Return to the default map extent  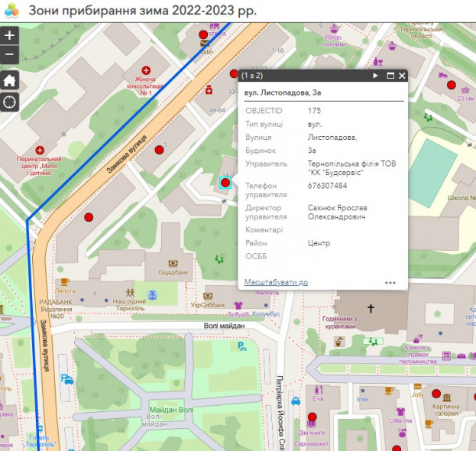pyautogui.click(x=9, y=80)
